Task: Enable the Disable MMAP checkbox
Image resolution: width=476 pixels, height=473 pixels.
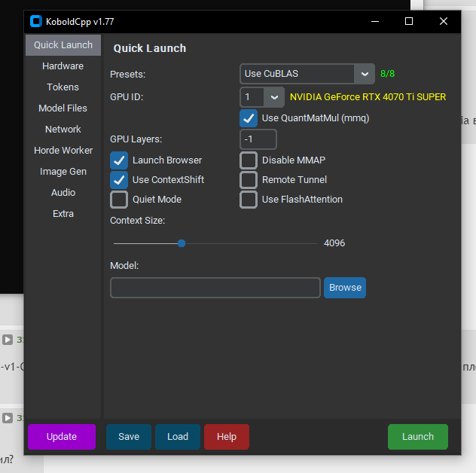Action: 249,160
